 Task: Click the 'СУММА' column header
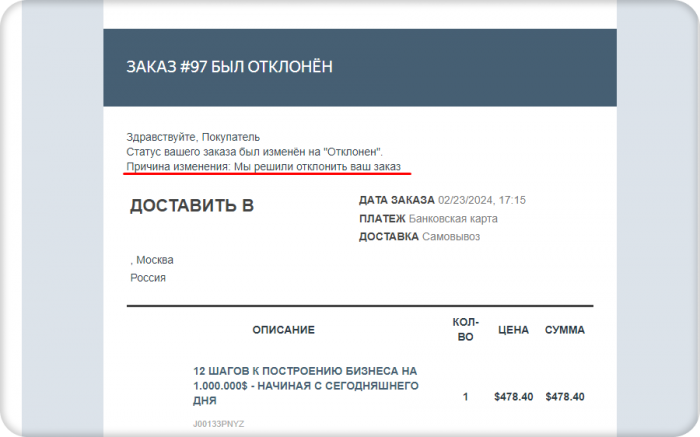565,330
